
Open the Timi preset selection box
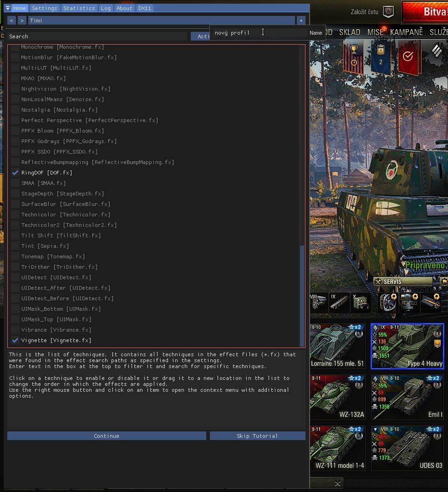[x=161, y=20]
